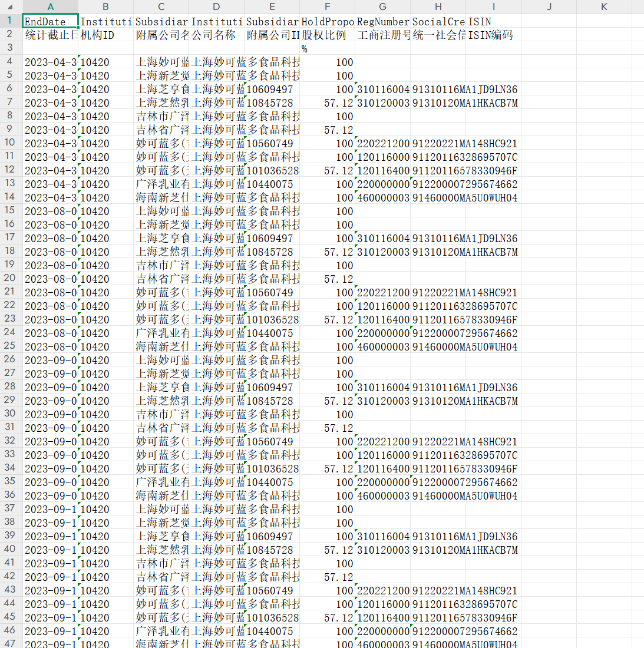Click cell B2 containing 机构ID
The width and height of the screenshot is (644, 648).
point(106,35)
